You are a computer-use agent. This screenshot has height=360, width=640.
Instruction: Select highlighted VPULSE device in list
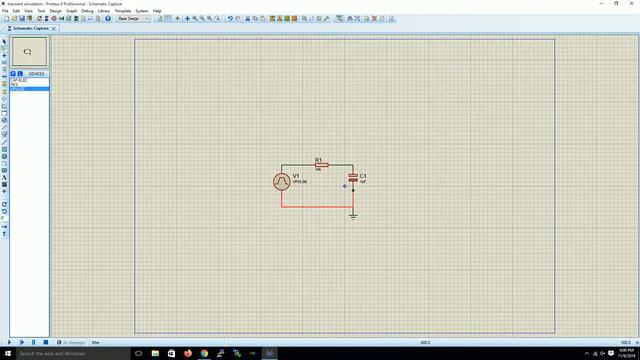coord(29,89)
